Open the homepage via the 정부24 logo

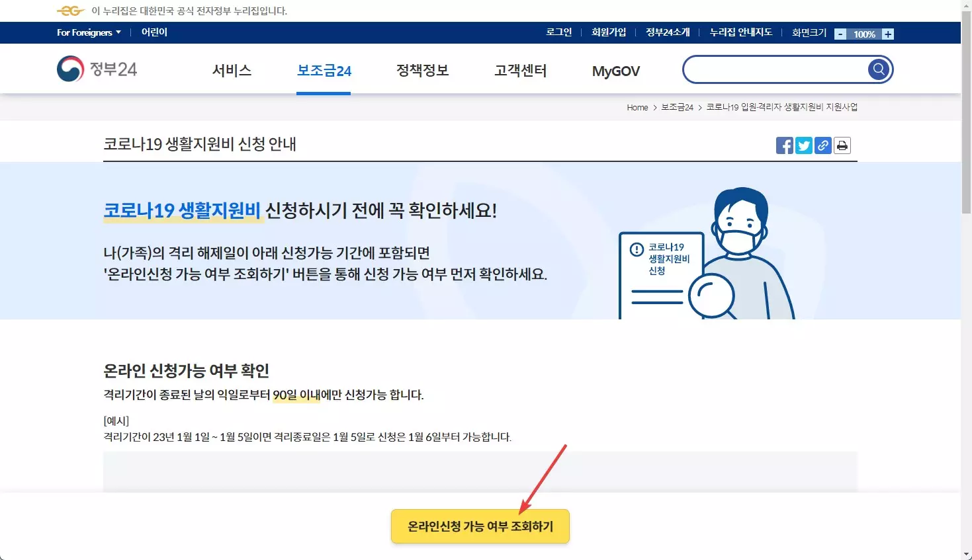[x=97, y=69]
